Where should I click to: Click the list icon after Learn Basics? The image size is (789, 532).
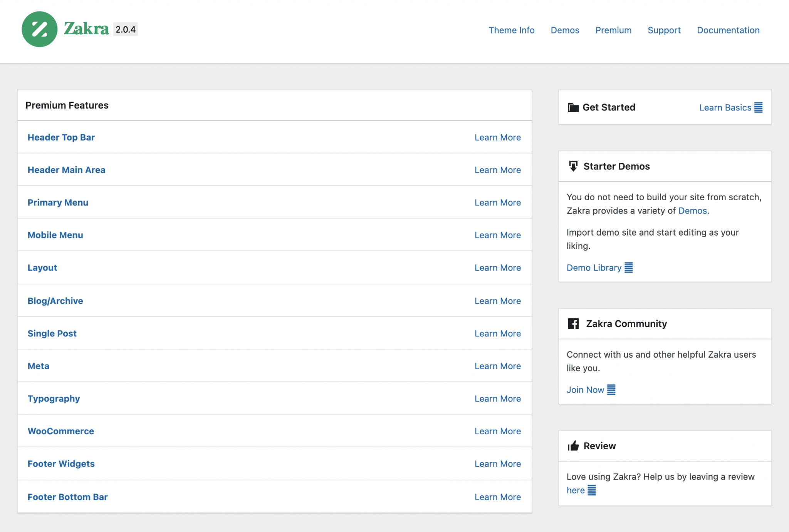coord(758,107)
